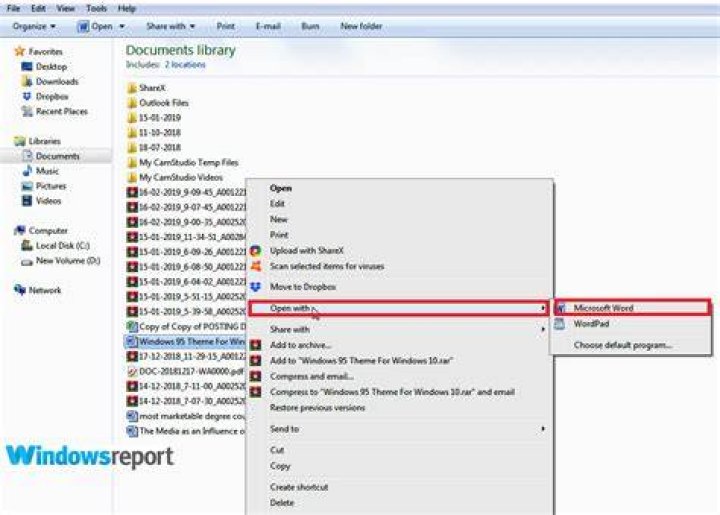720x515 pixels.
Task: Expand the Send to submenu
Action: (398, 429)
